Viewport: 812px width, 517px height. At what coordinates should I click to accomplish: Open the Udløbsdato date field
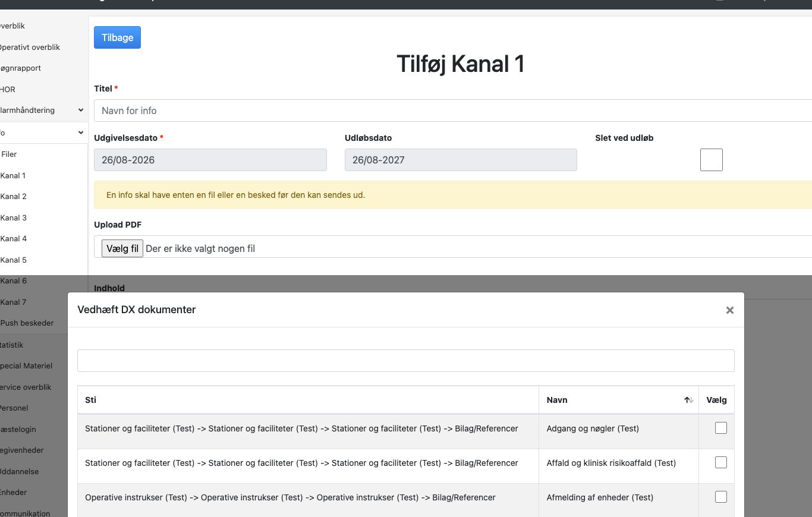click(461, 160)
